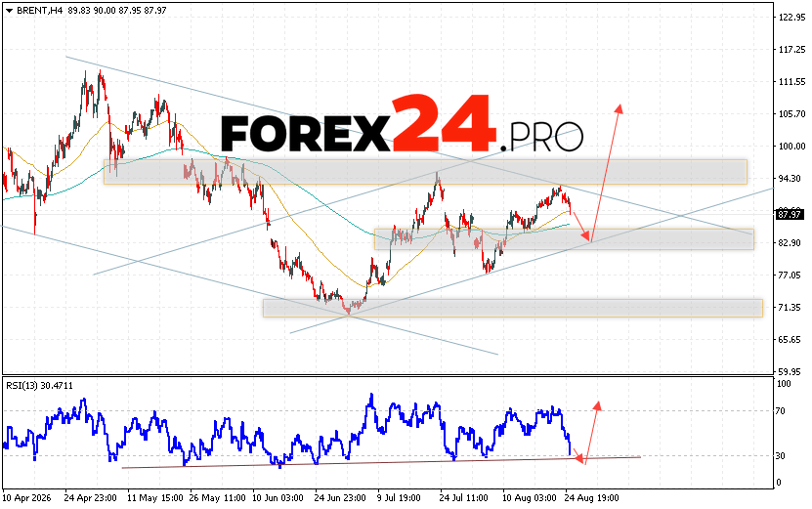The height and width of the screenshot is (509, 812).
Task: Click the 26 May 11:00 date label
Action: 218,498
